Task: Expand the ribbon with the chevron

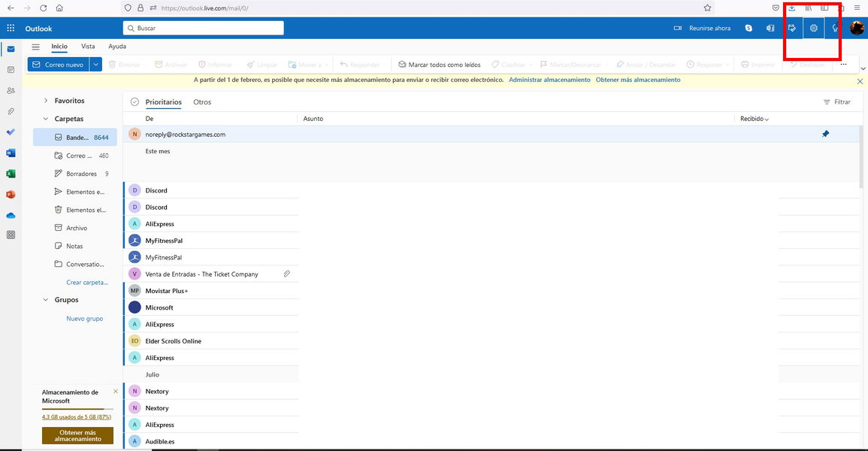Action: point(863,68)
